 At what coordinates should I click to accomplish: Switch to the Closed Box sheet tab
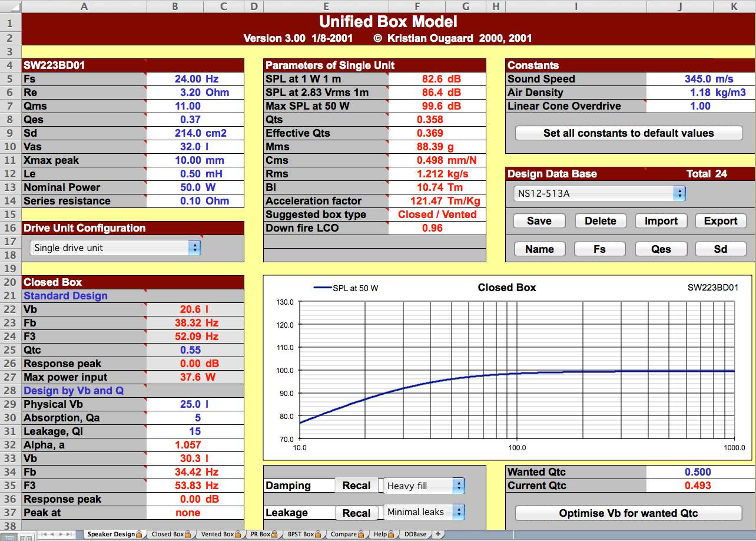(171, 535)
